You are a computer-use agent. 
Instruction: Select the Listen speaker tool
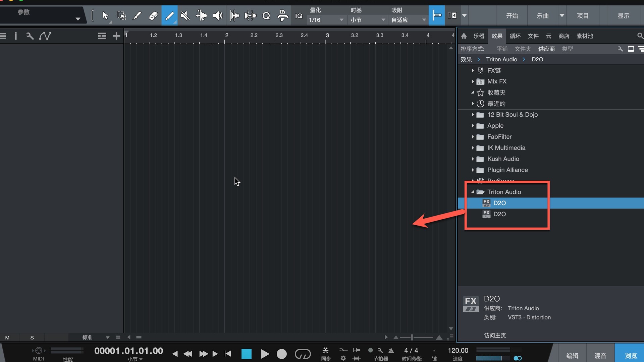[x=218, y=16]
